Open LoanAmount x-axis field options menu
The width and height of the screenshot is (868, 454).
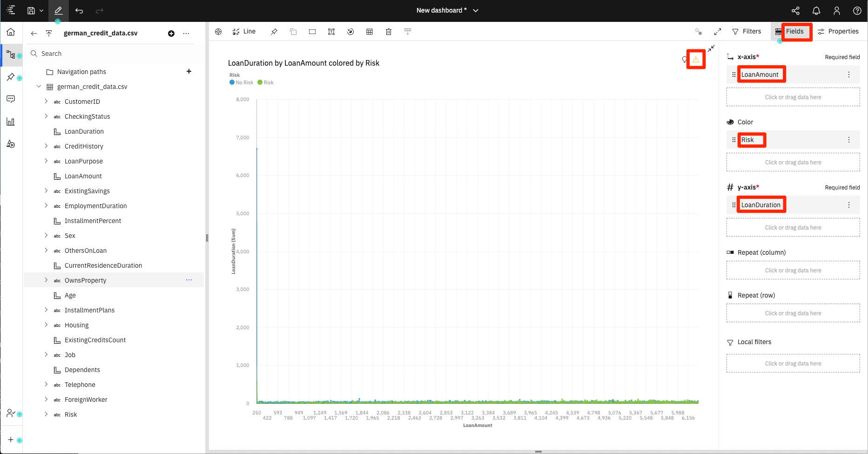point(849,75)
